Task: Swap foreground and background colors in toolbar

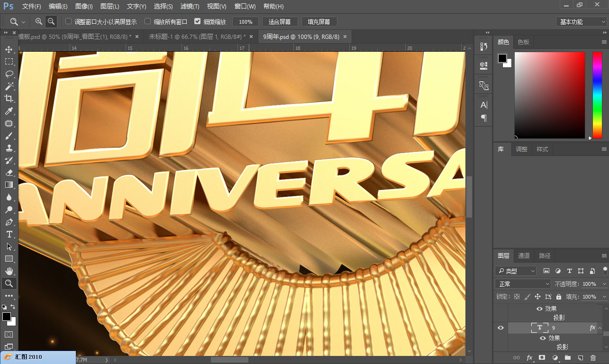Action: point(13,307)
